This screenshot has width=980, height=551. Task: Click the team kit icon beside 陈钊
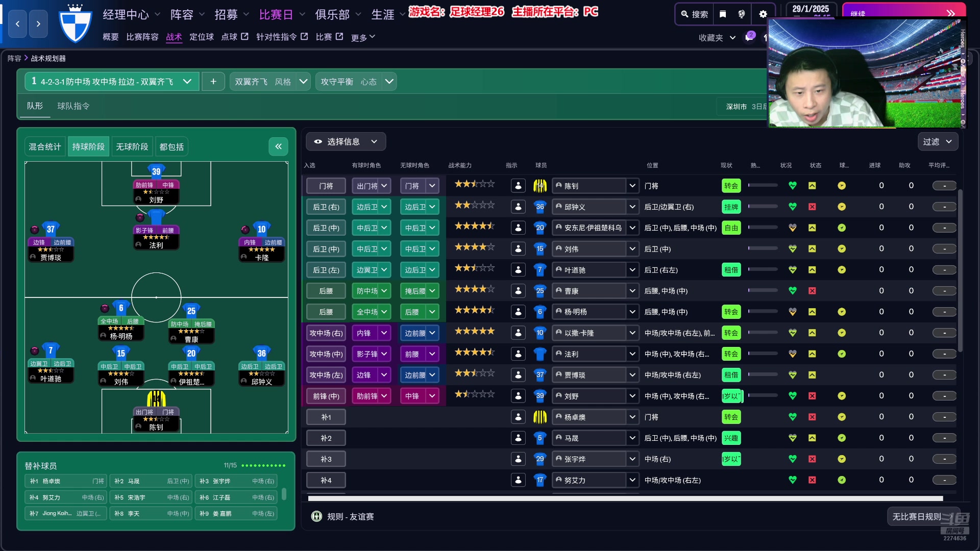pyautogui.click(x=540, y=185)
